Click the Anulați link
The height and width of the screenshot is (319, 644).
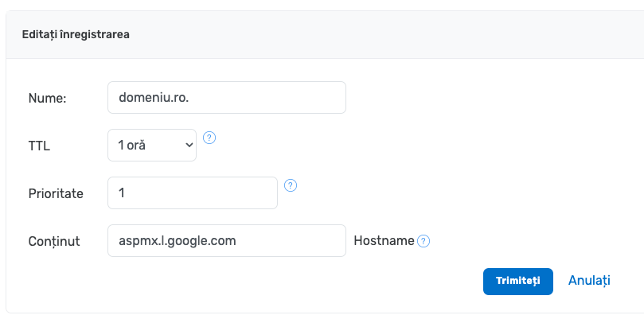(589, 281)
